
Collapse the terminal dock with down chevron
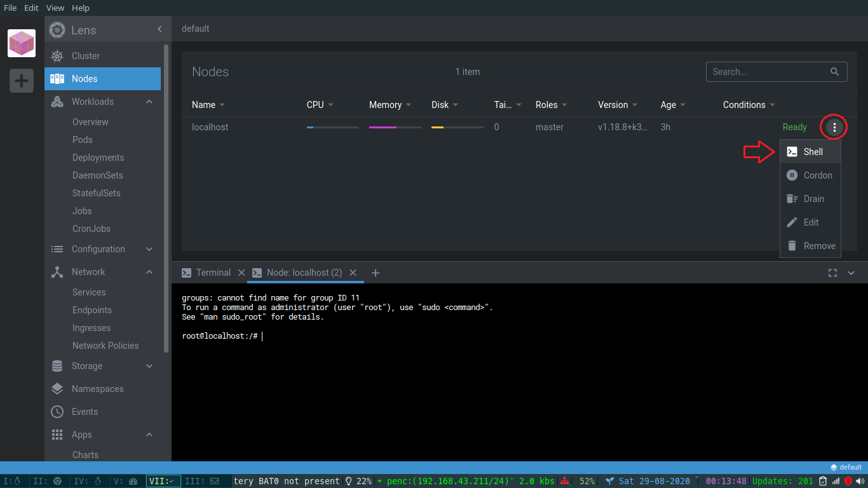(851, 273)
